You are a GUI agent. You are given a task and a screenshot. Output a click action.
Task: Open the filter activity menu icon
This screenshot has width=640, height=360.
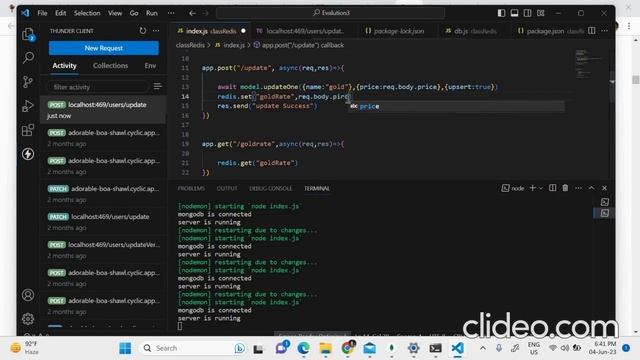click(158, 87)
